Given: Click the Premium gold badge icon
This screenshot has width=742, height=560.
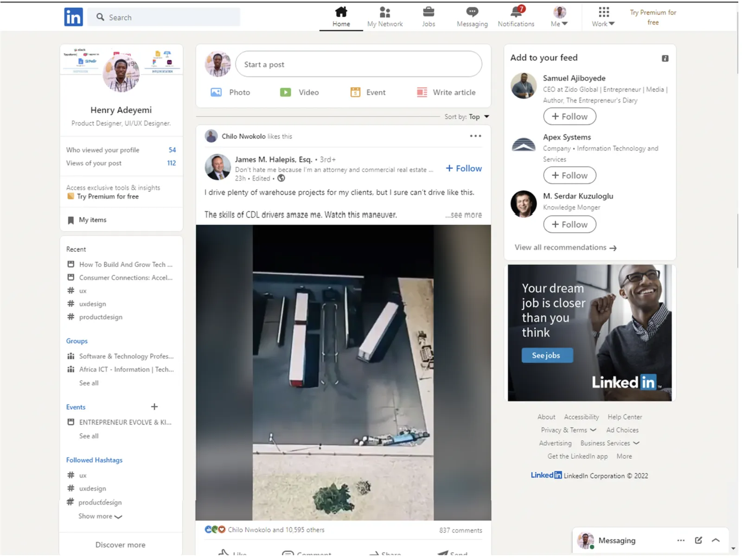Looking at the screenshot, I should (x=70, y=196).
